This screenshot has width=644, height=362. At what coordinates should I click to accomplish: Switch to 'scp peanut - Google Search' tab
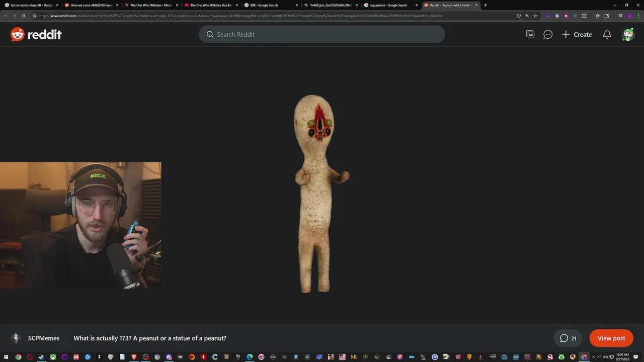coord(390,5)
